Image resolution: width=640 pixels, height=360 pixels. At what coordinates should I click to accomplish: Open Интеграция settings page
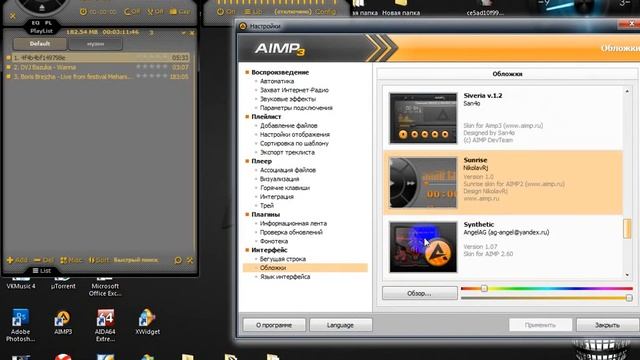click(x=276, y=197)
